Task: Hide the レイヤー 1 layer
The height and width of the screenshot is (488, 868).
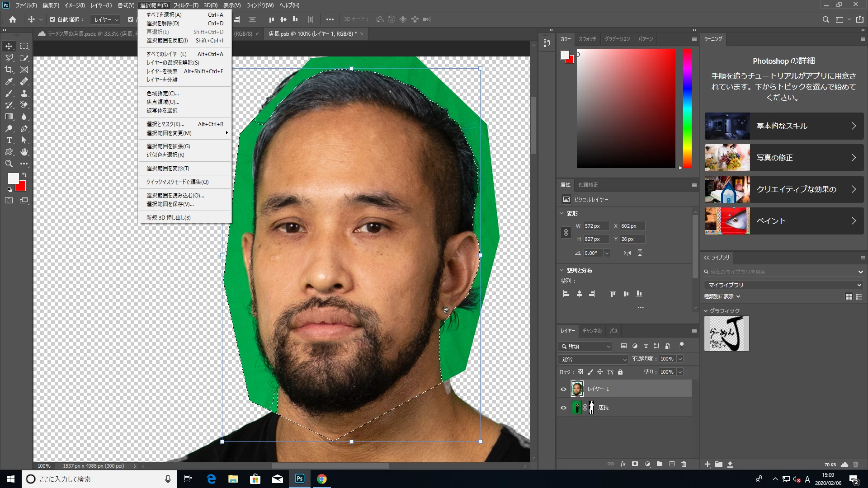Action: 563,389
